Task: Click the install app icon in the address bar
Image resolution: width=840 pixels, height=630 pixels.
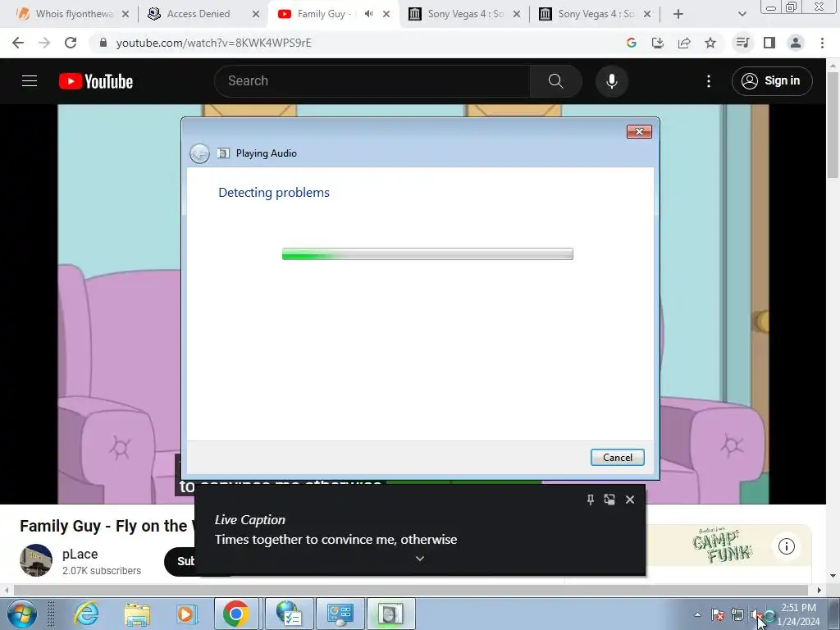Action: tap(658, 43)
